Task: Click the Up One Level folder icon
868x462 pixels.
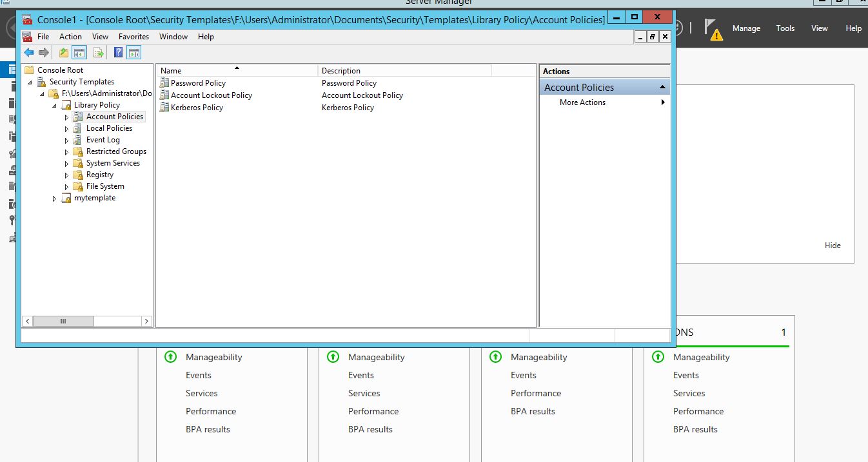Action: 64,53
